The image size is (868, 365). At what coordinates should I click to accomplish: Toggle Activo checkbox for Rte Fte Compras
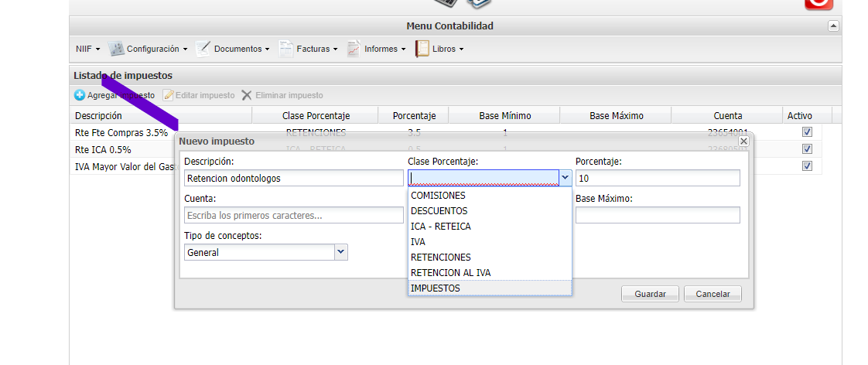(807, 132)
